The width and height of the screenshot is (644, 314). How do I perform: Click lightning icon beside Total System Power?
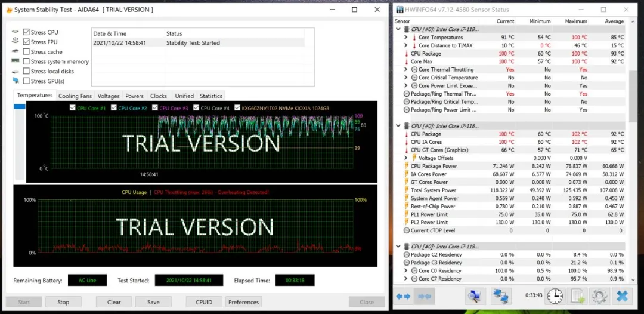click(x=407, y=190)
